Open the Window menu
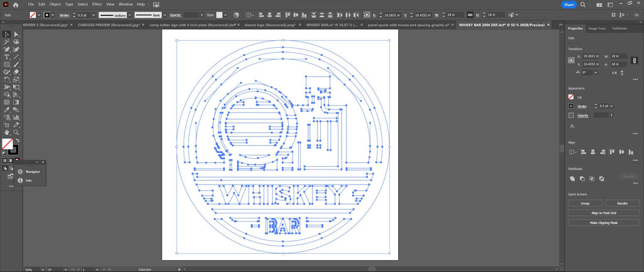This screenshot has height=272, width=644. click(125, 4)
